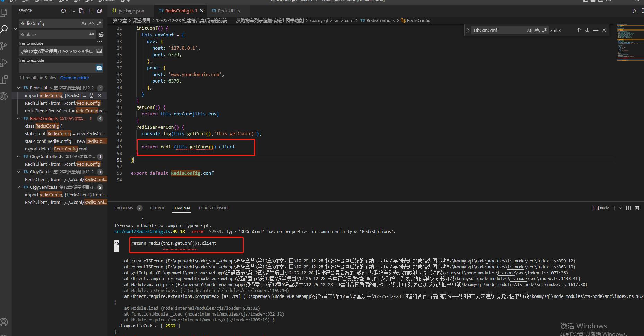Toggle Match Whole Word in sidebar search
The image size is (644, 336).
(x=92, y=23)
